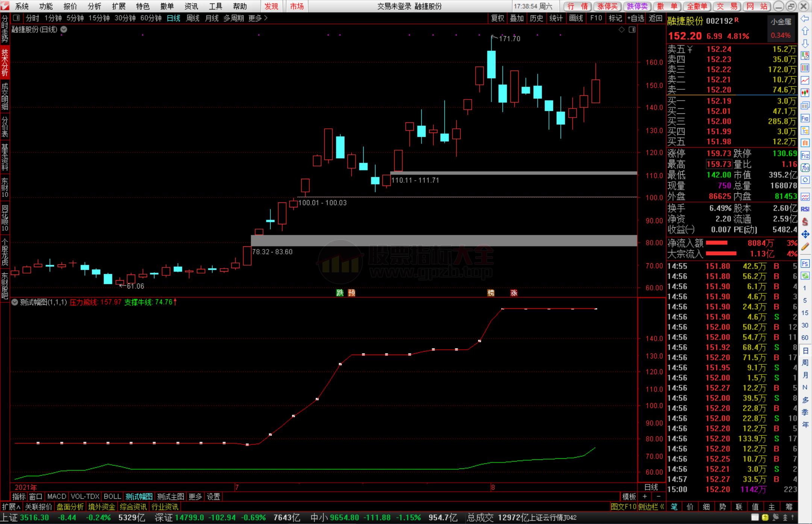Image resolution: width=812 pixels, height=524 pixels.
Task: Click the 跌 marker below the candlesticks
Action: click(x=340, y=293)
